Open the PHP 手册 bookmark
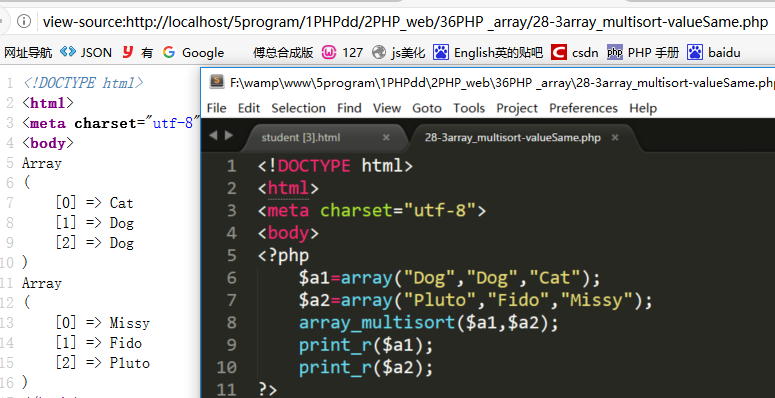 [x=643, y=52]
